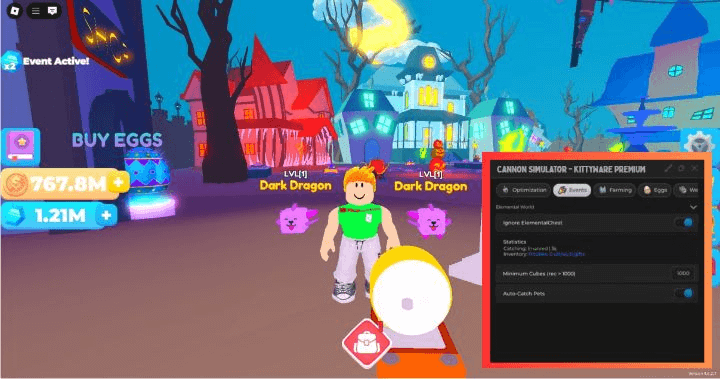Click the 767.8M coin amount
Screen dimensions: 720x379
pyautogui.click(x=69, y=184)
